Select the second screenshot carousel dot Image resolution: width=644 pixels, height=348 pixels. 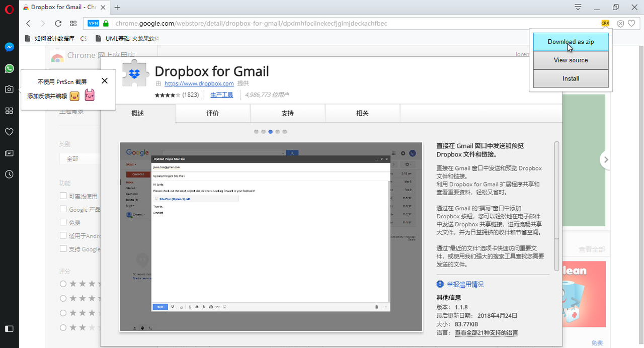[x=264, y=132]
